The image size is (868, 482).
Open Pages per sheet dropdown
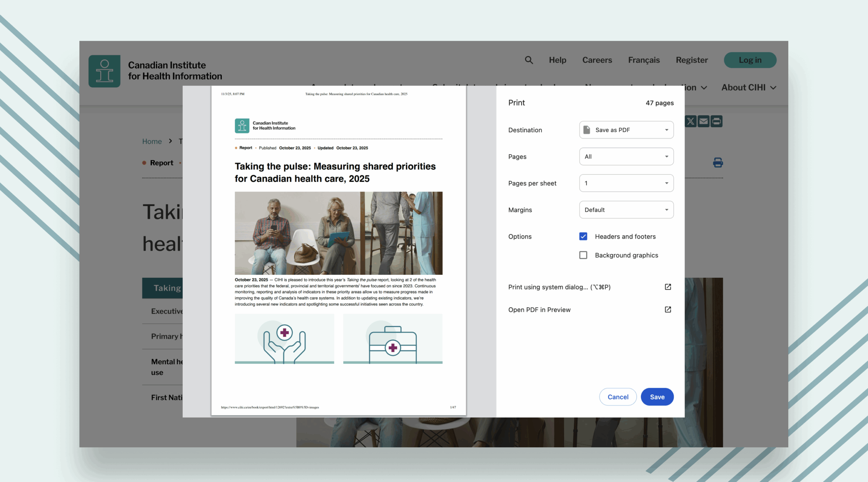tap(626, 183)
